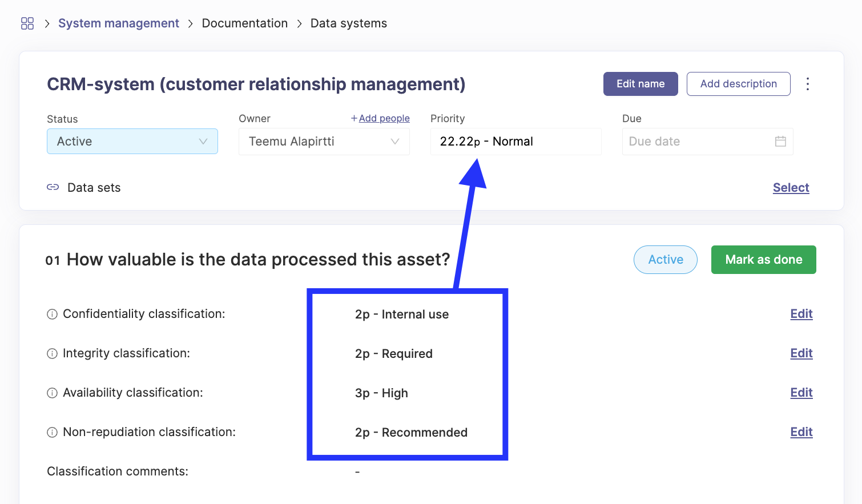Open the calendar icon in Due date field
This screenshot has height=504, width=862.
780,141
